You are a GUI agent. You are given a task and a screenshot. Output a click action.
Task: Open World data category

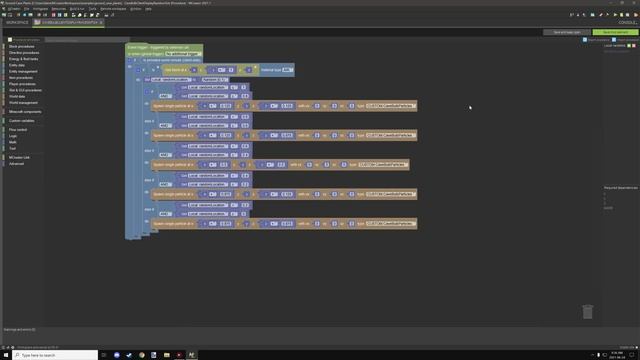pos(17,96)
